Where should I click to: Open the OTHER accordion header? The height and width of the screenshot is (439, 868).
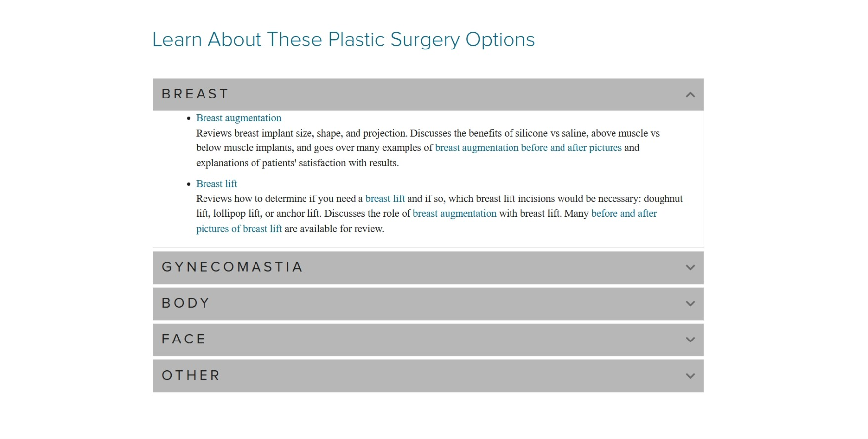click(x=191, y=376)
